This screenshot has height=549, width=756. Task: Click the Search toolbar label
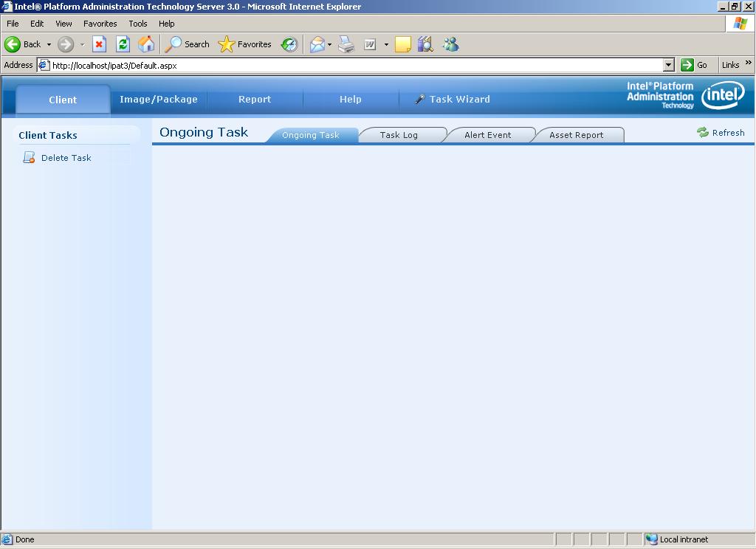pyautogui.click(x=196, y=44)
